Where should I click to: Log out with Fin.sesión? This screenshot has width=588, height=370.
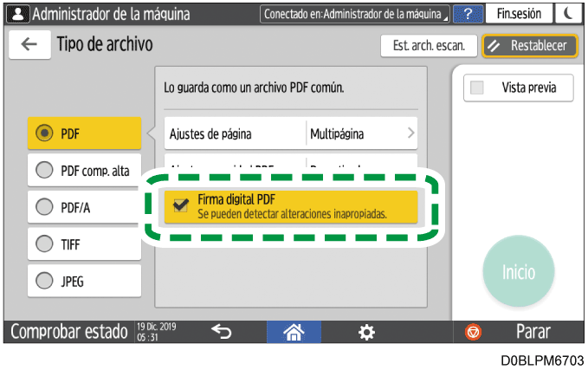click(519, 14)
